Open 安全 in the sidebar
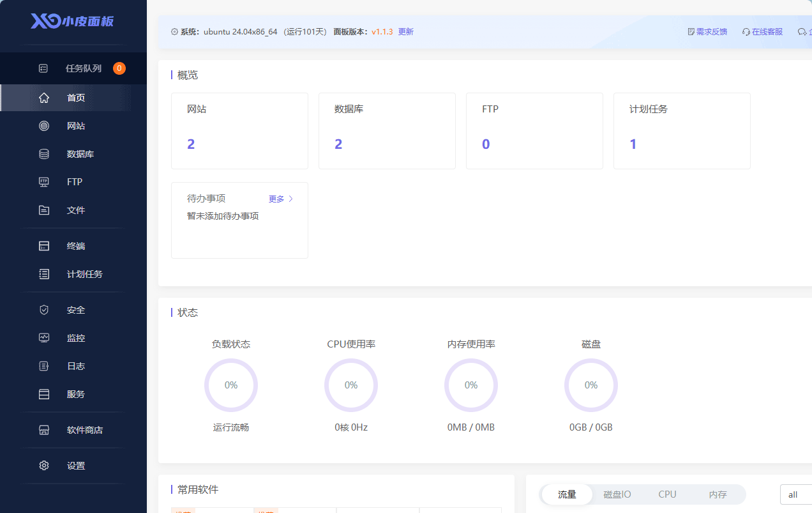 tap(73, 310)
